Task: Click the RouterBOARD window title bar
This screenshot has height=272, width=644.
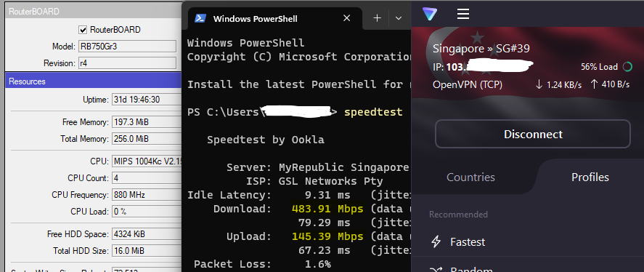Action: coord(93,12)
